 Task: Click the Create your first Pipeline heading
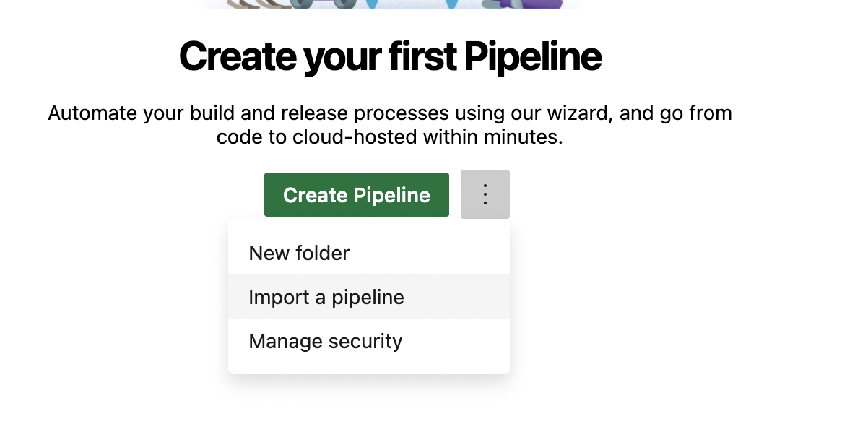390,56
